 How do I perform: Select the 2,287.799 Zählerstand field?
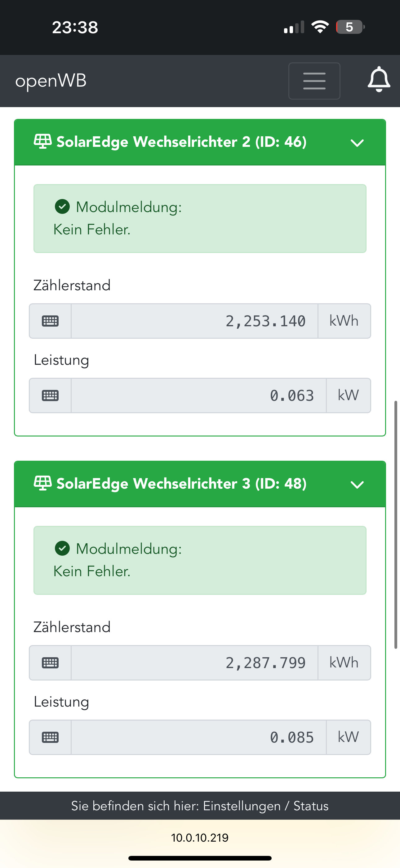click(195, 663)
